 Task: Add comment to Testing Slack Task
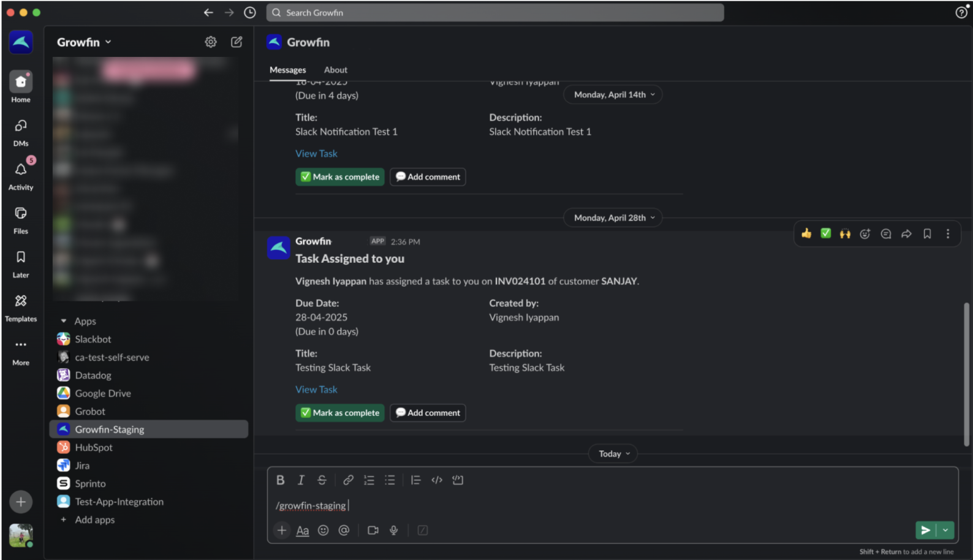(x=428, y=412)
